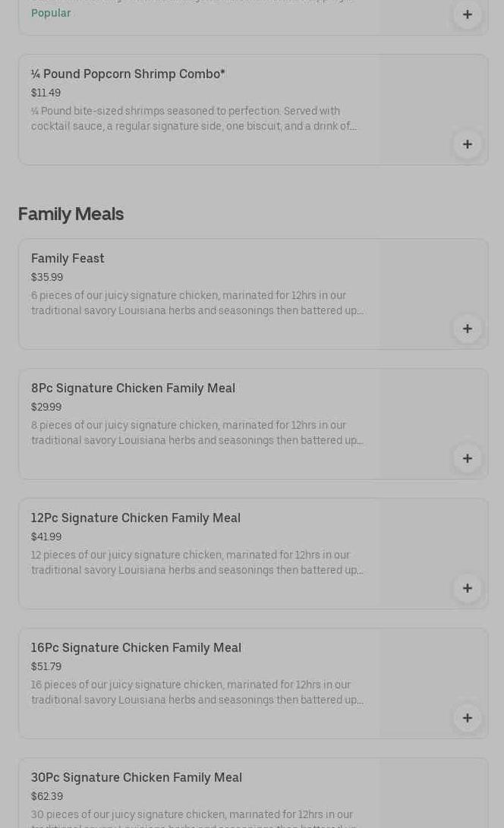The height and width of the screenshot is (828, 504).
Task: Add 16Pc Signature Chicken Family Meal
Action: coord(467,718)
